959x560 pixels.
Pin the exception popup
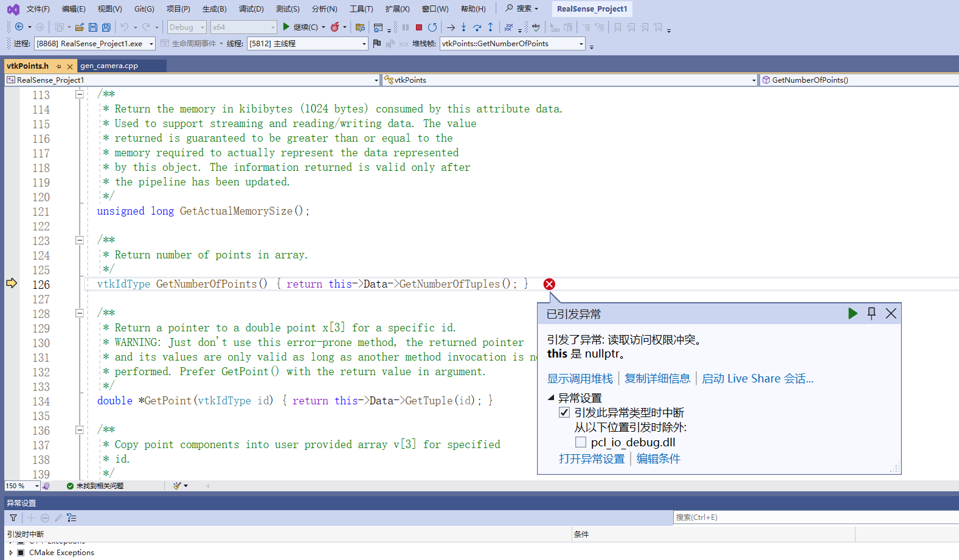click(x=871, y=313)
